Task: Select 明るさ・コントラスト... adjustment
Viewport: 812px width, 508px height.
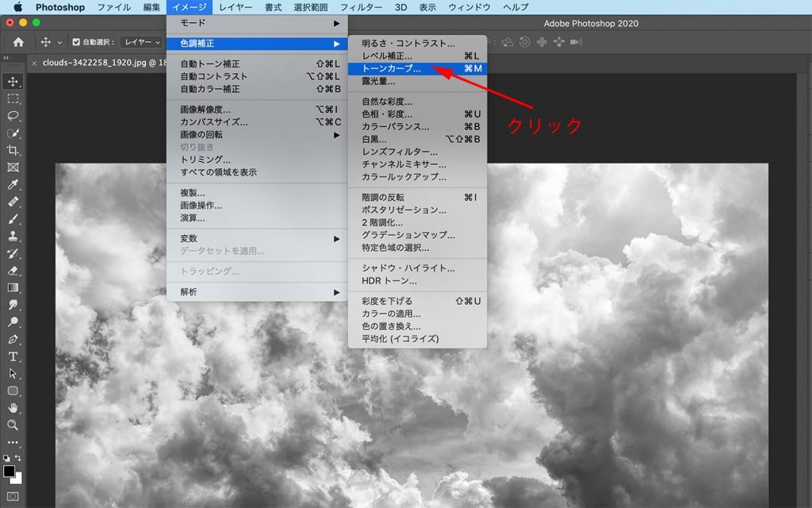Action: (x=417, y=44)
